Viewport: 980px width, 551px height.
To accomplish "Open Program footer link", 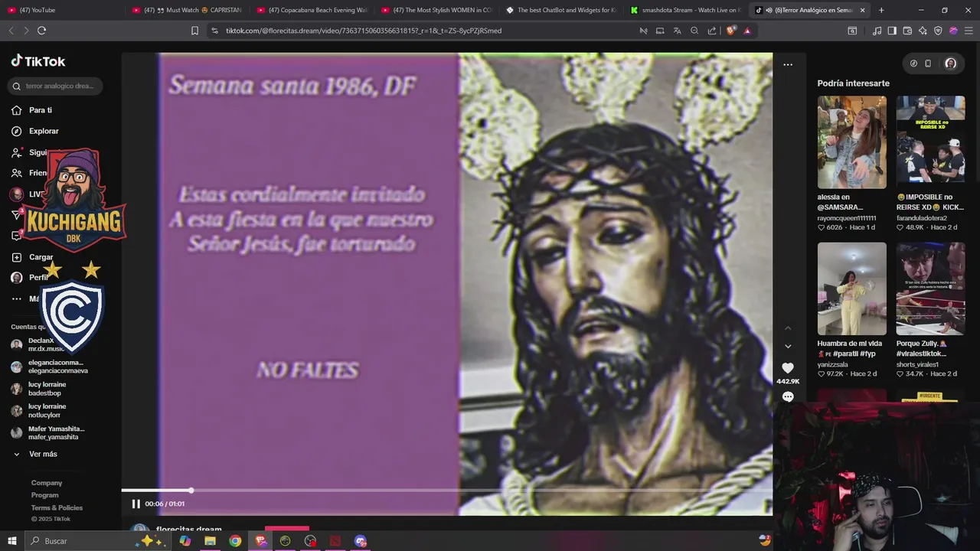I will [x=44, y=495].
